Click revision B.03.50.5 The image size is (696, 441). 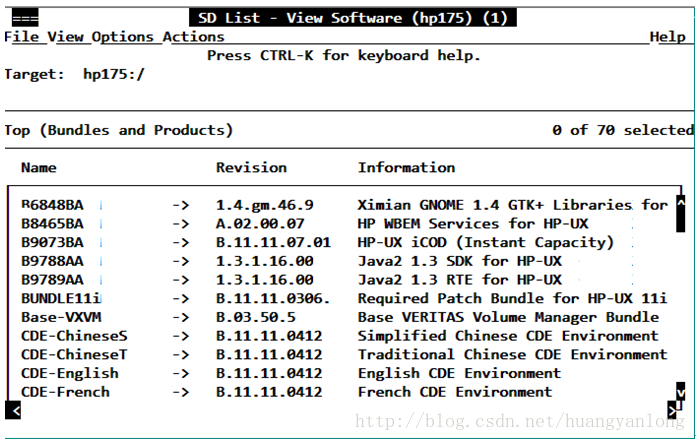[256, 317]
